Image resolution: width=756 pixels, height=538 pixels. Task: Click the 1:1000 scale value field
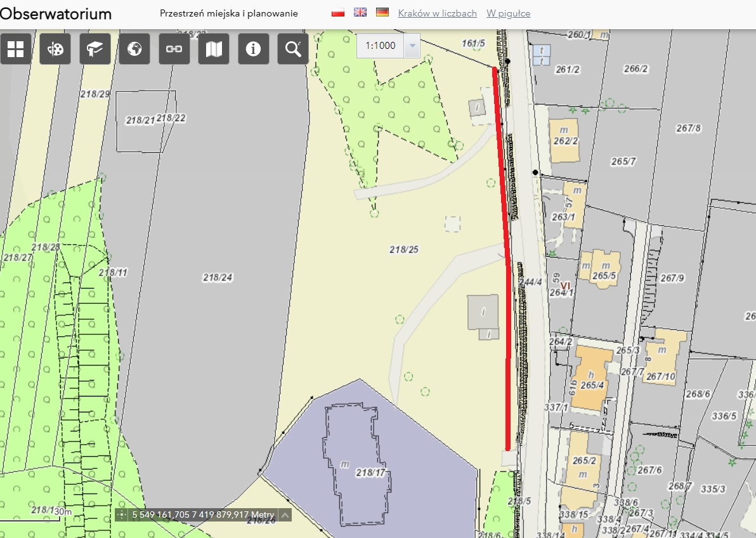point(381,46)
